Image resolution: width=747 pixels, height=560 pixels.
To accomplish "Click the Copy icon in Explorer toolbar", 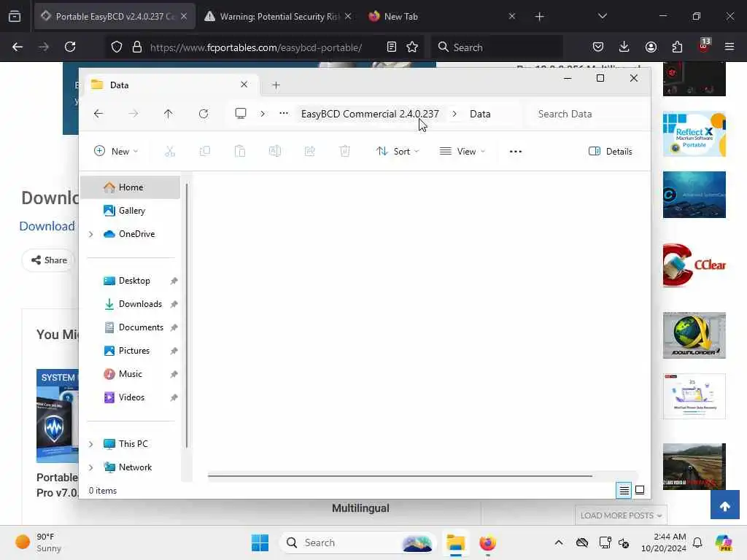I will pyautogui.click(x=205, y=152).
